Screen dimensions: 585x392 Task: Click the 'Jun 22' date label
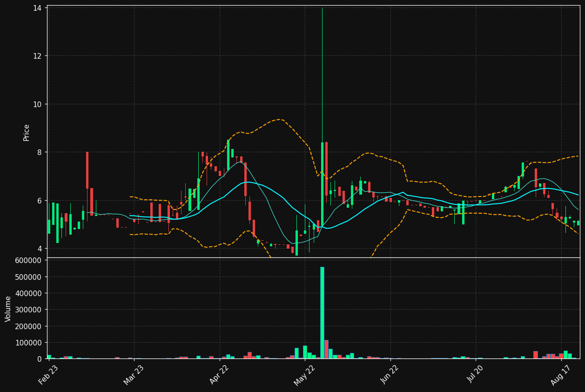coord(390,375)
